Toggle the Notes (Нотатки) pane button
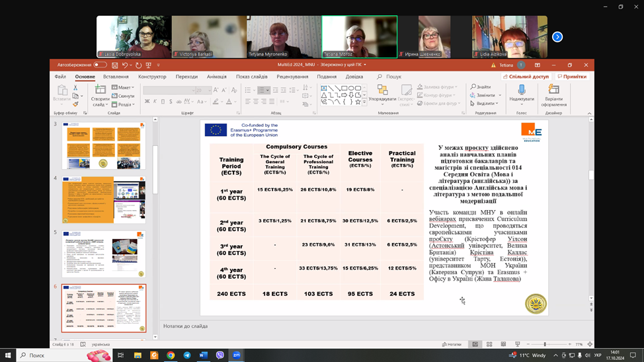 click(x=452, y=344)
